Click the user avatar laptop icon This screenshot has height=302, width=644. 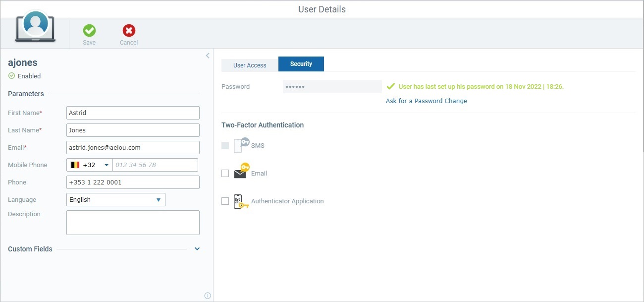pos(35,26)
